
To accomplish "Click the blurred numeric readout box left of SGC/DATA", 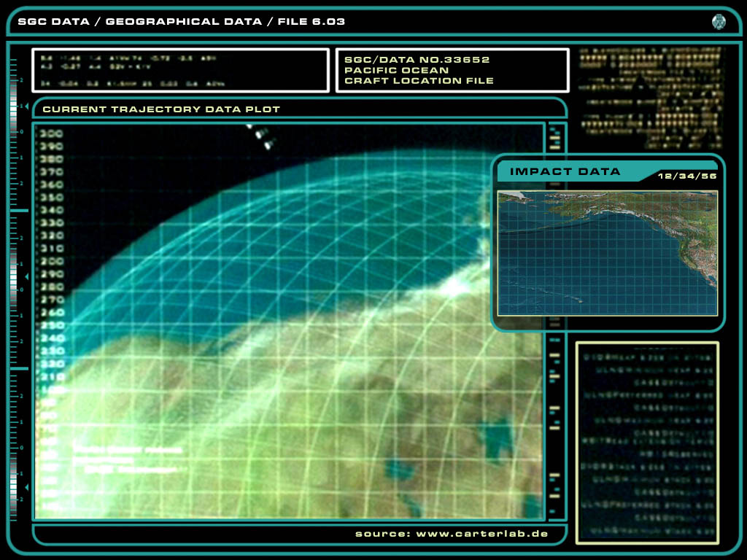I will [181, 71].
